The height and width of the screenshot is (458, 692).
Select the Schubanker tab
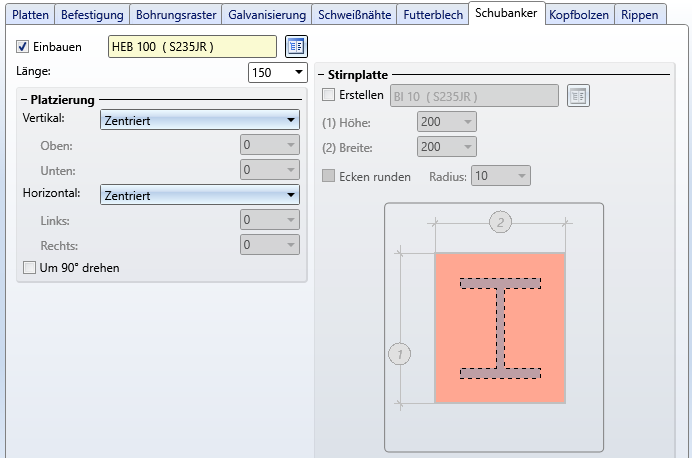click(x=506, y=13)
